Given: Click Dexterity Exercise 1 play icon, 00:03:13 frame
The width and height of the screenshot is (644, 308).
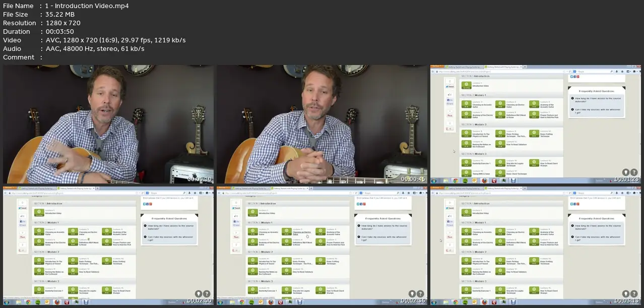Looking at the screenshot, I should coord(466,291).
